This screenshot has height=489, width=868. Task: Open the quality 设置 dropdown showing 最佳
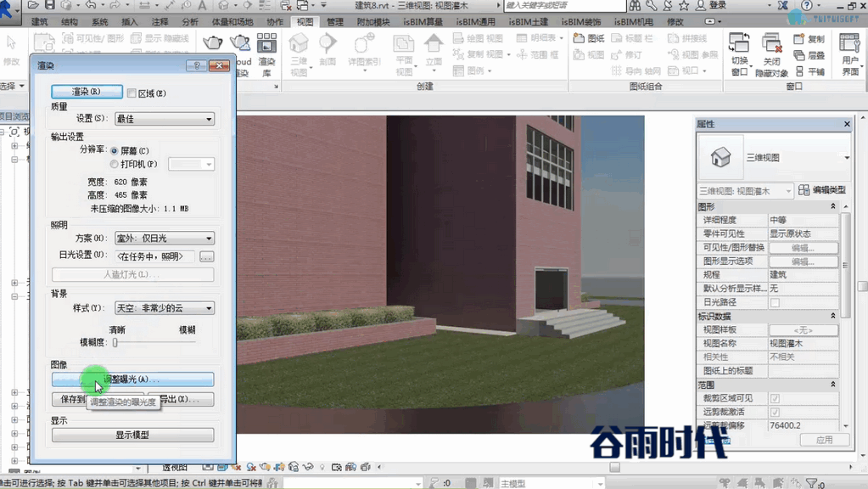click(165, 119)
